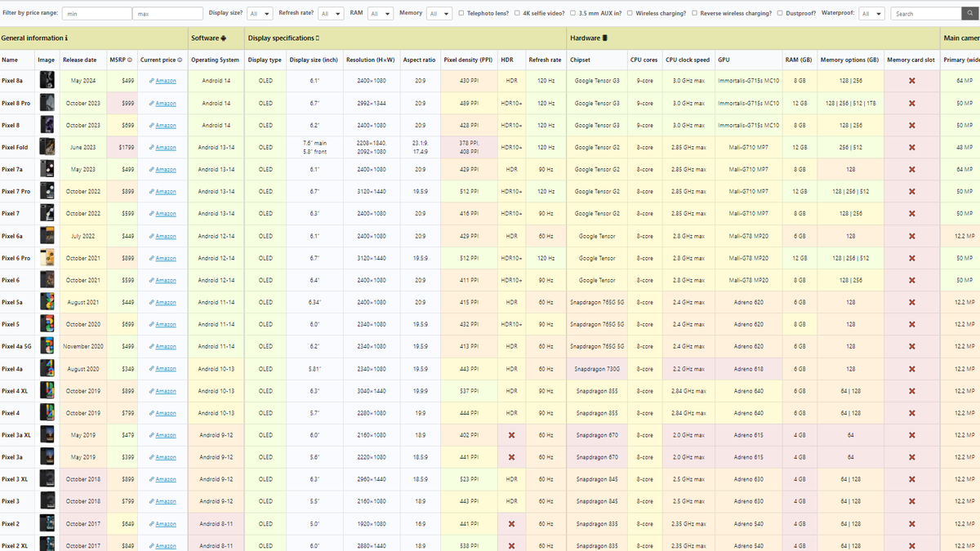
Task: Open the Pixel 3 XL phone image
Action: tap(47, 479)
